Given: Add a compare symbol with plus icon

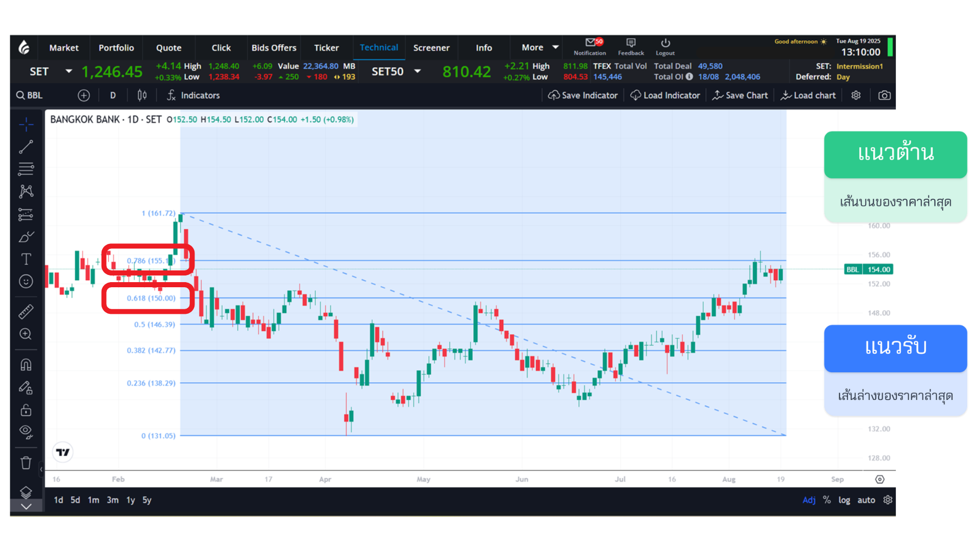Looking at the screenshot, I should (x=84, y=95).
